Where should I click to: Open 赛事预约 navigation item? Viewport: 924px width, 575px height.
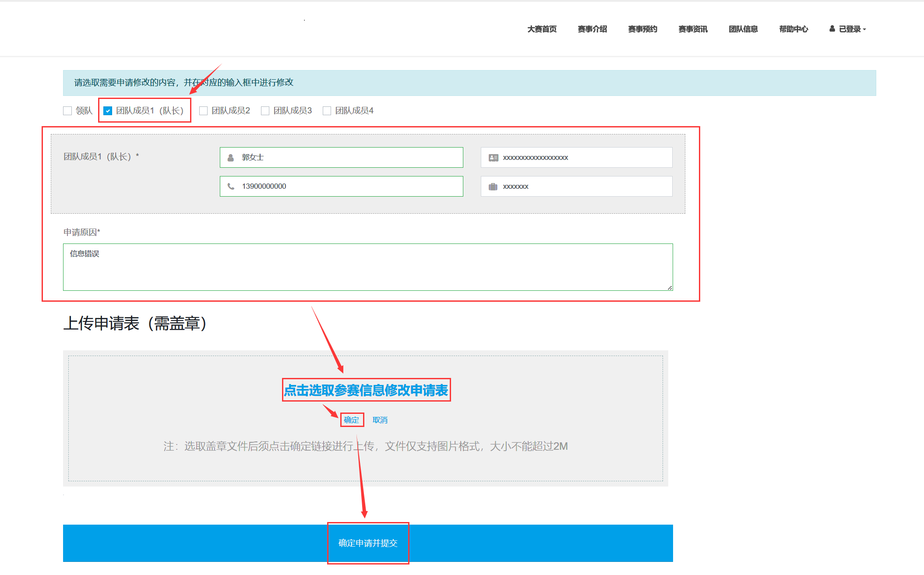(642, 29)
